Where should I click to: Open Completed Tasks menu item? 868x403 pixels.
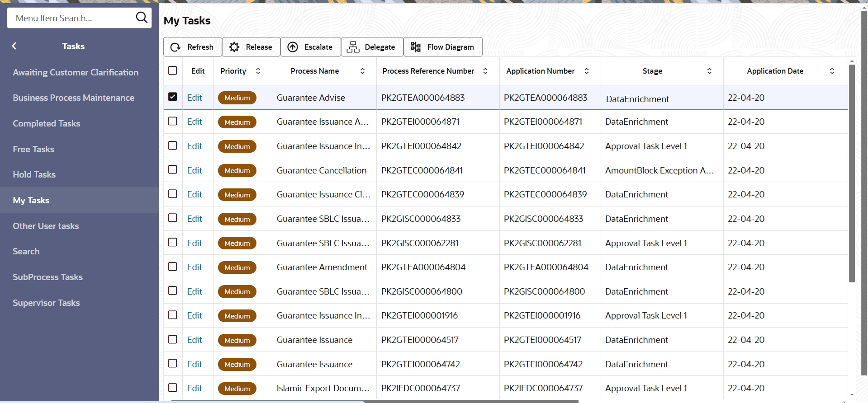click(x=47, y=123)
